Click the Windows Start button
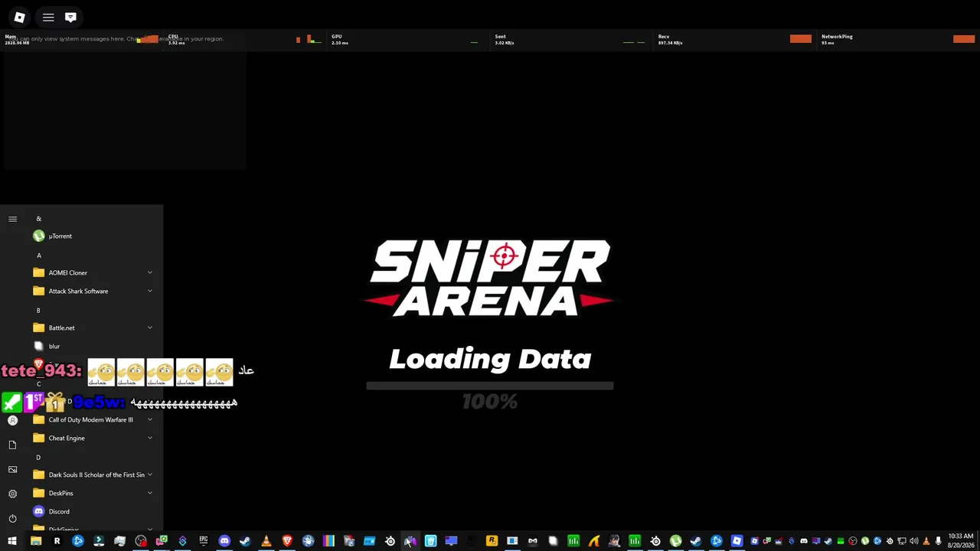Image resolution: width=980 pixels, height=551 pixels. [x=12, y=541]
